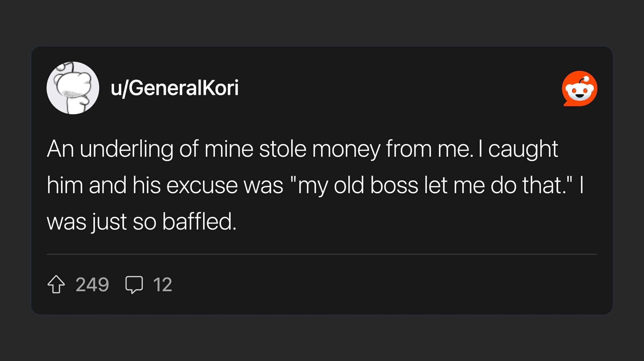Open the GeneralKori profile avatar
Viewport: 644px width, 361px height.
click(73, 88)
